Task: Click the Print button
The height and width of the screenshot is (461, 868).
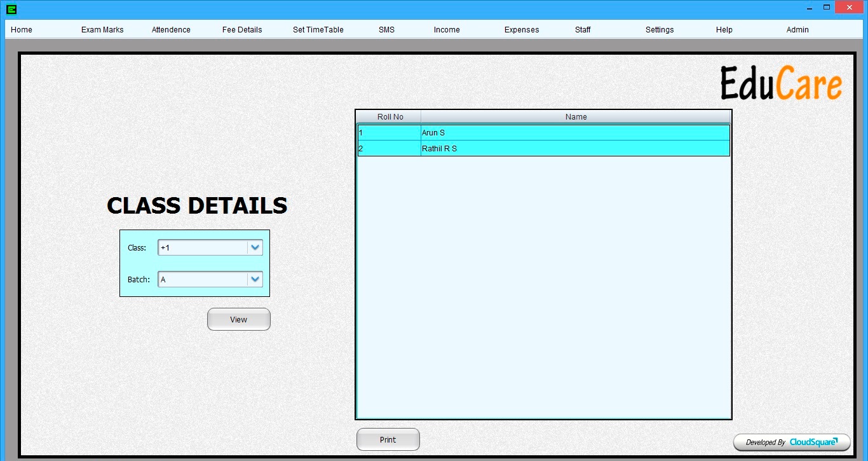Action: 388,439
